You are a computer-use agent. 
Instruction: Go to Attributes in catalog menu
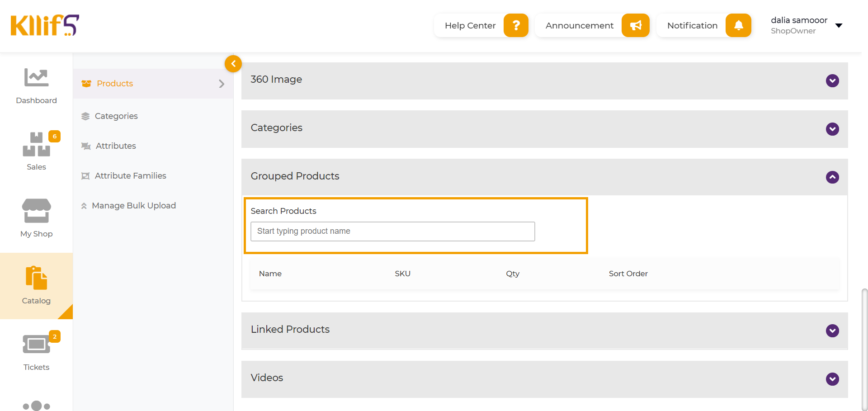coord(116,146)
